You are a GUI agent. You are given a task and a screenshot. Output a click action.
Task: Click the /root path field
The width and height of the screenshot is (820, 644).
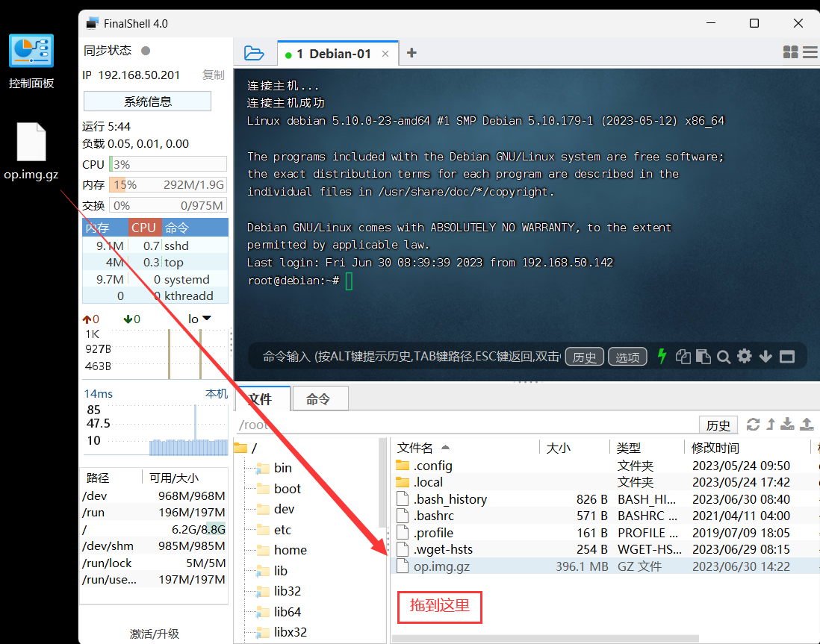tap(465, 425)
